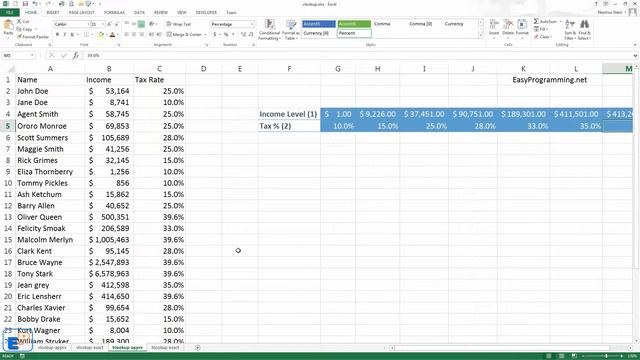The image size is (640, 360).
Task: Click the AutoSum sigma icon
Action: [x=536, y=21]
